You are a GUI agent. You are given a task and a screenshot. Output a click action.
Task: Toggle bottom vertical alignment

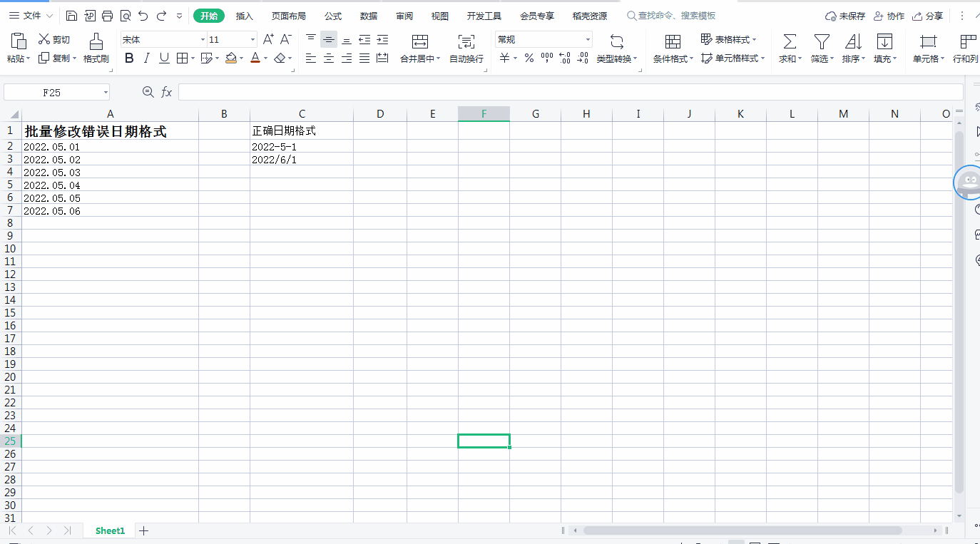(347, 39)
